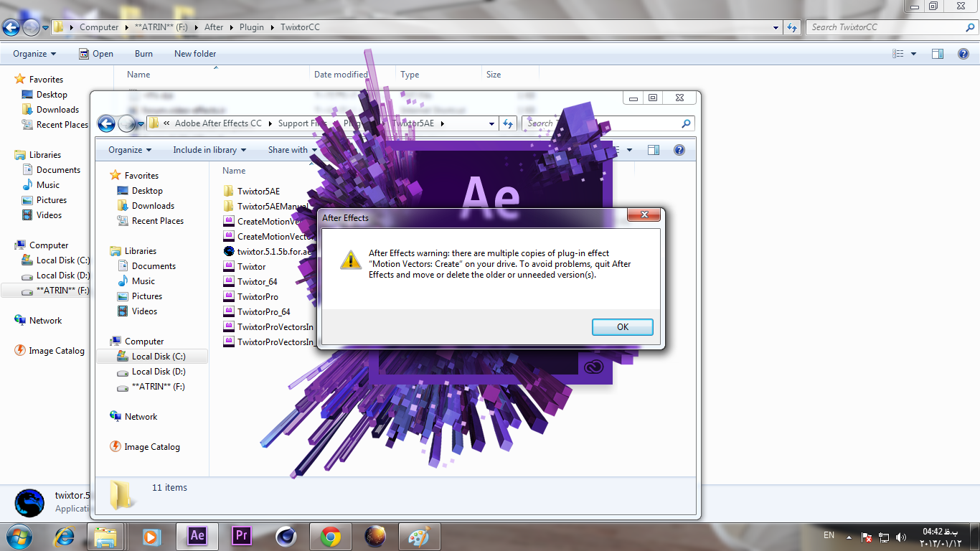Click Plugin in the TwixtorCC breadcrumb
980x551 pixels.
[x=253, y=27]
